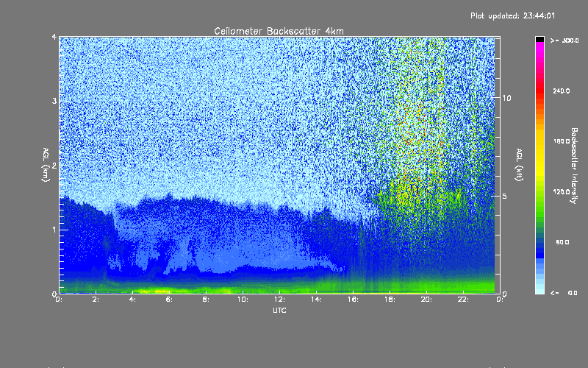Click the '22:' tick label on the UTC axis
588x368 pixels.
point(463,300)
